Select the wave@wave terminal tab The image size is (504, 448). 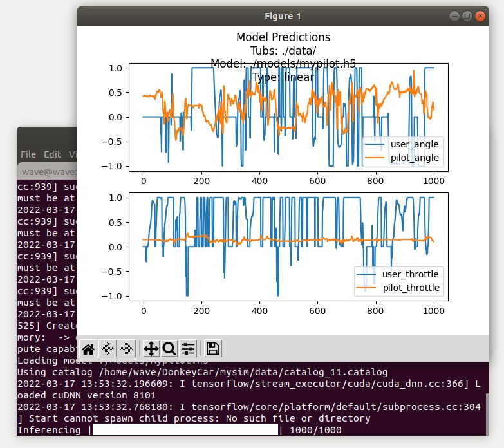[48, 172]
